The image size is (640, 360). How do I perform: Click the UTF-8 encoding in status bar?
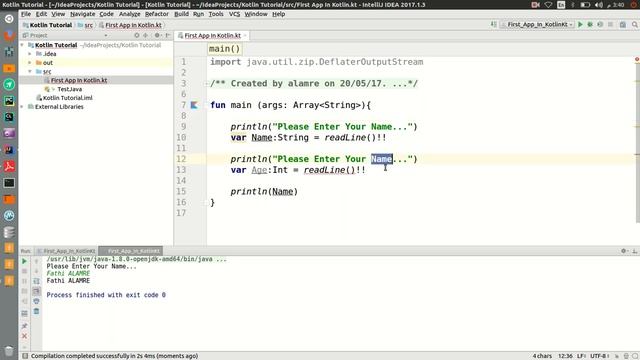click(600, 356)
